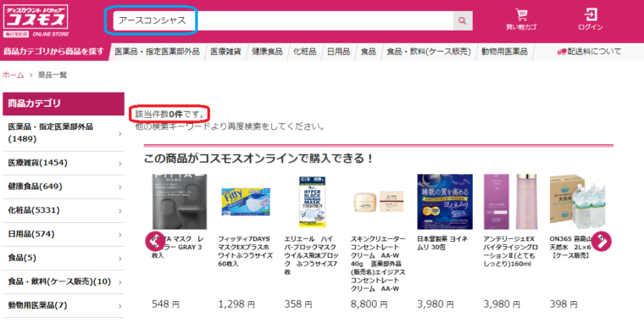This screenshot has width=644, height=324.
Task: Click the 398 円 price text
Action: 563,304
